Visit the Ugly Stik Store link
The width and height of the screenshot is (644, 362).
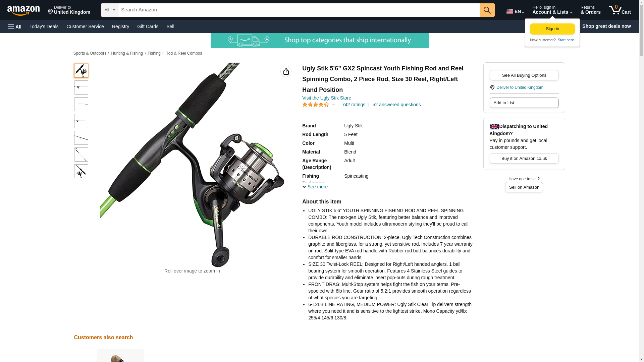point(326,98)
